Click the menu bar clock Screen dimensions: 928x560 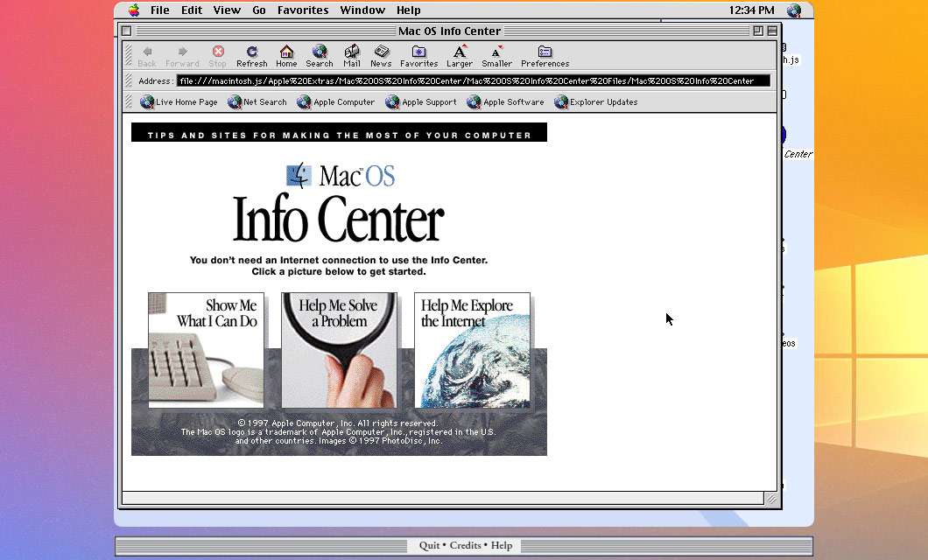click(752, 10)
